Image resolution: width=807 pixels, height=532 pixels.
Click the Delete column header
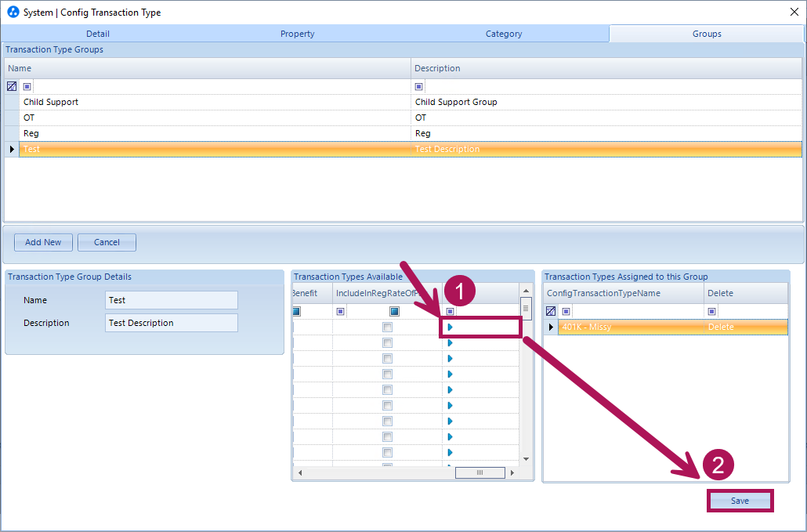coord(746,293)
